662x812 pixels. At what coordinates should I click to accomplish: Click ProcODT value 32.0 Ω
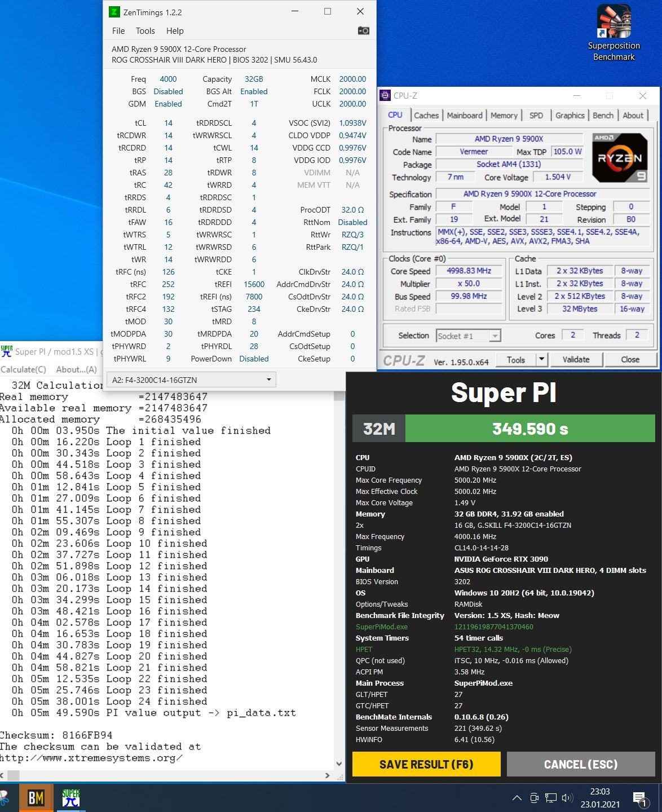click(x=352, y=210)
